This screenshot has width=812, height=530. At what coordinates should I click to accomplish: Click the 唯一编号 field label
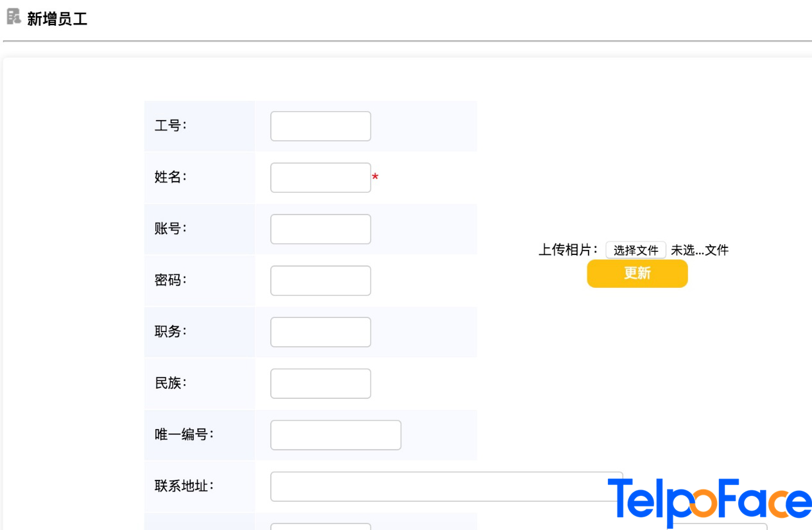184,434
